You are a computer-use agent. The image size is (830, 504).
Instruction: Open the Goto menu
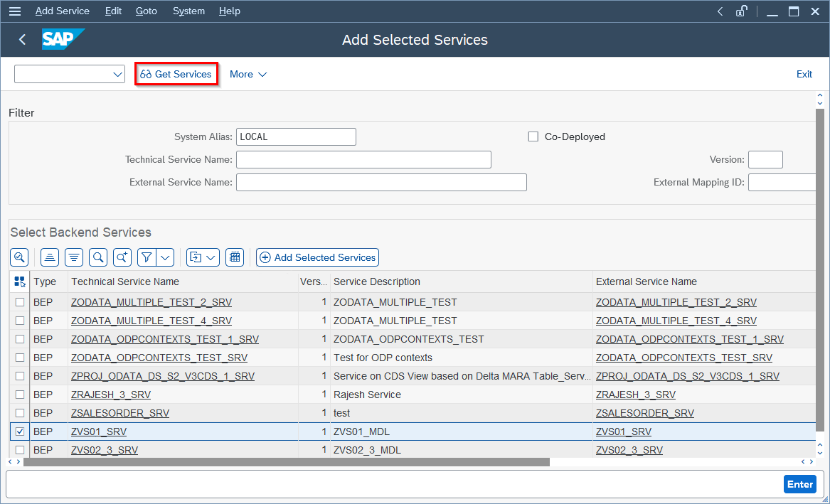pos(146,11)
